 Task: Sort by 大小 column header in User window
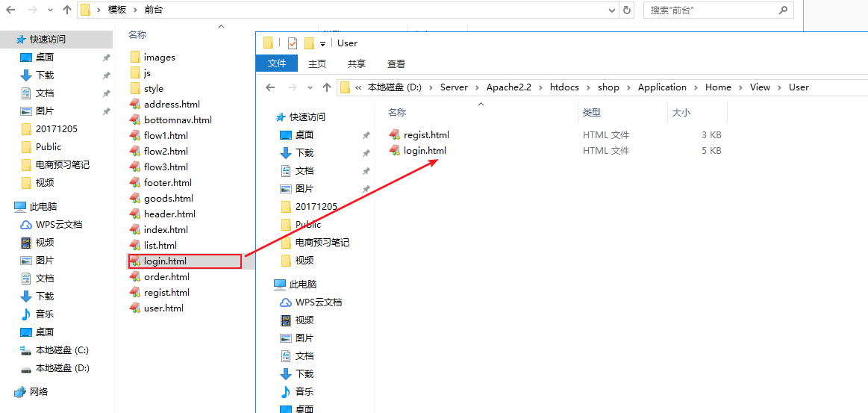(x=681, y=113)
